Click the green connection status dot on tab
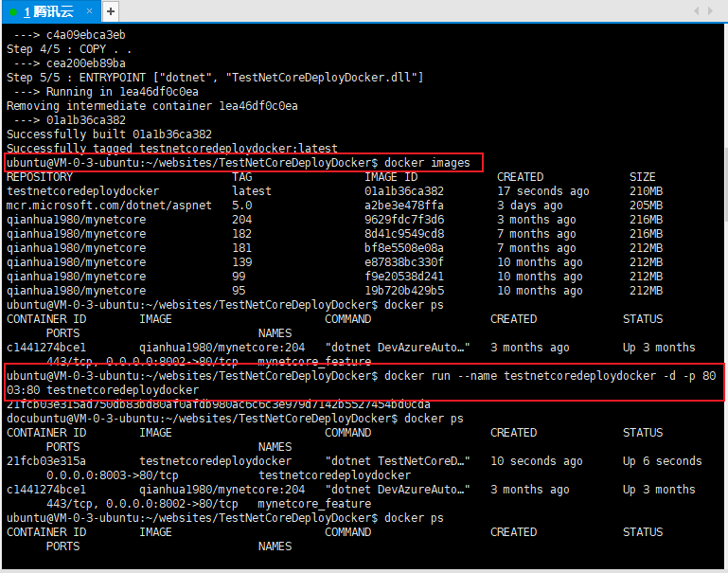The image size is (728, 573). point(13,11)
